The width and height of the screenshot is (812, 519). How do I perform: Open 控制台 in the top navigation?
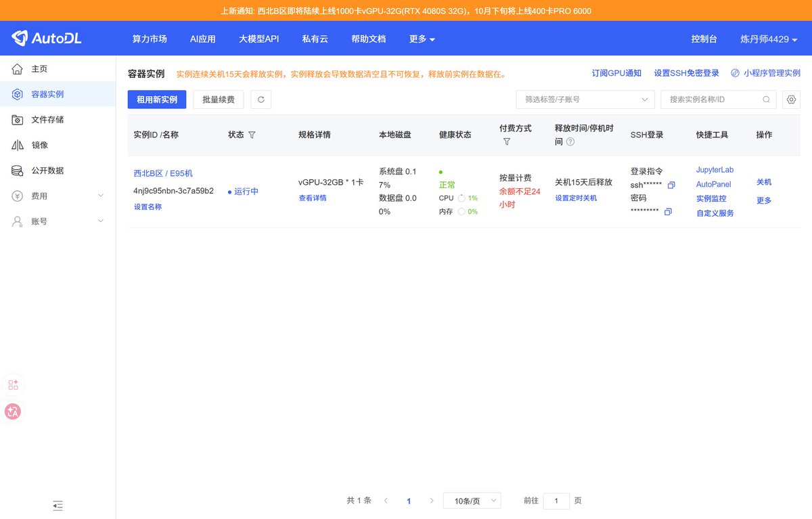coord(704,39)
